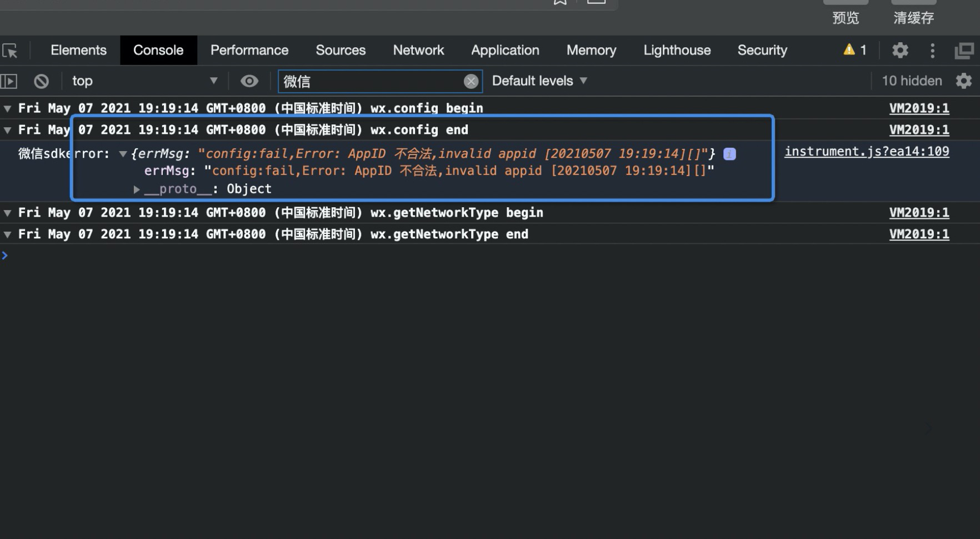Collapse the errMsg object details triangle
The width and height of the screenshot is (980, 539).
pos(123,154)
